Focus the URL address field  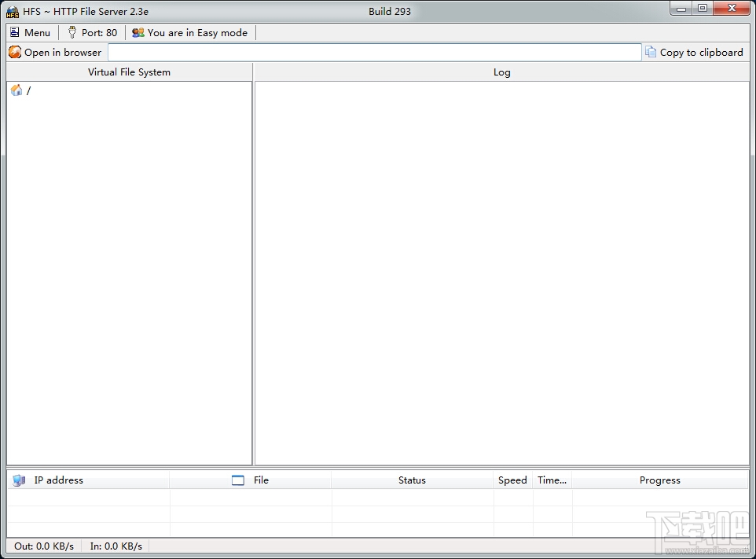(x=374, y=52)
